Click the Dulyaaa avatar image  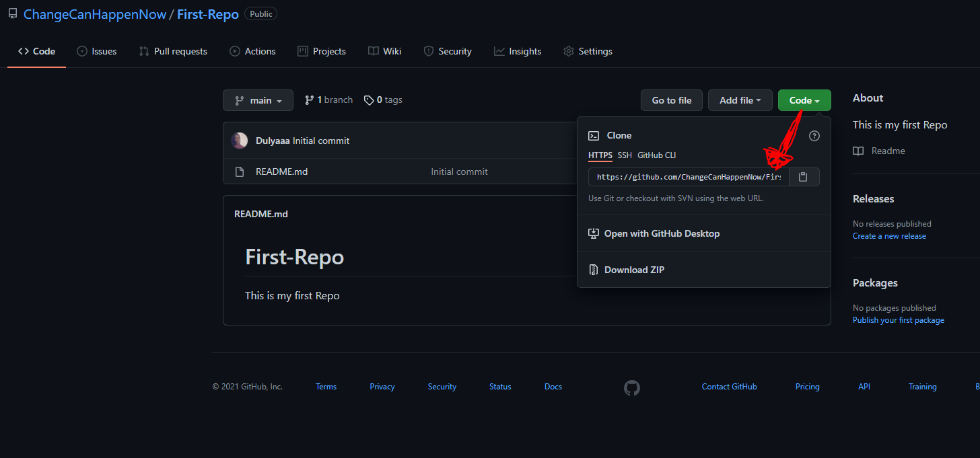coord(239,141)
